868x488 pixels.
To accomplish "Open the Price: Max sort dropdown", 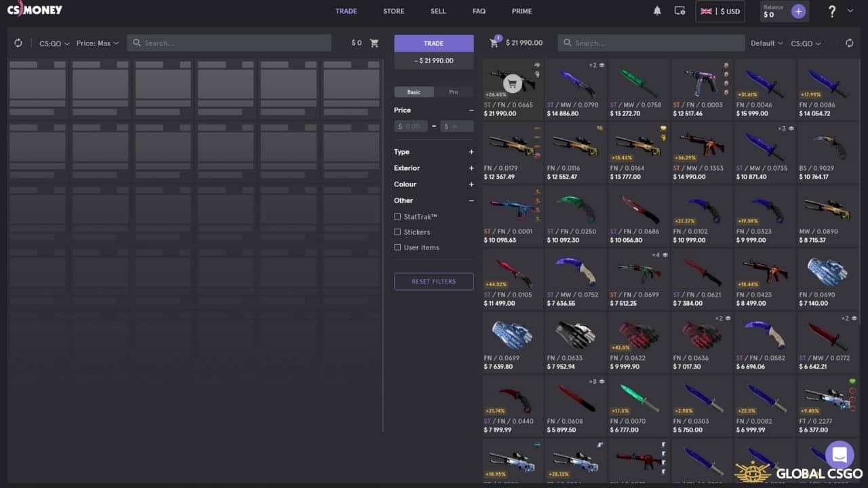I will point(98,43).
